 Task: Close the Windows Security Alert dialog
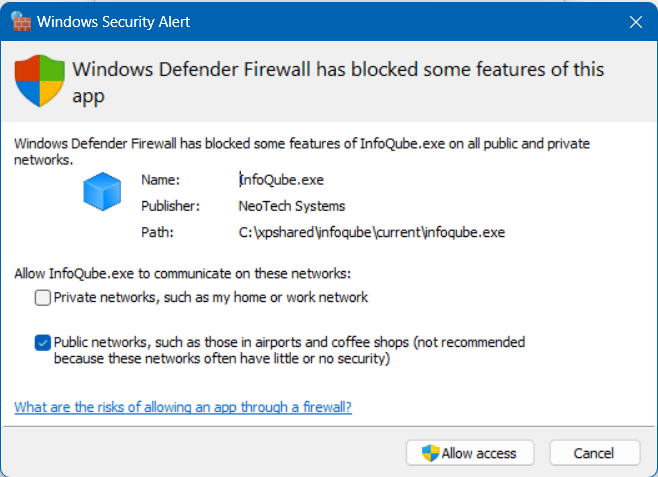click(x=636, y=22)
